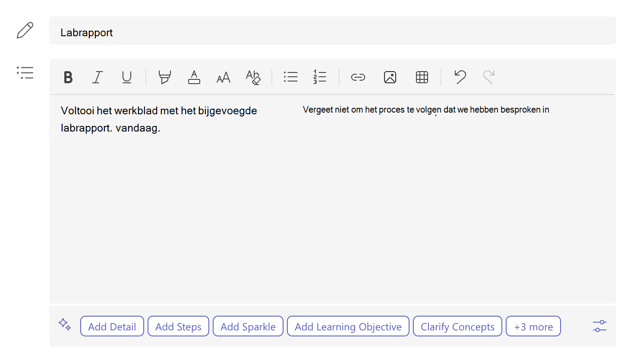Expand the +3 more suggestions

coord(533,326)
